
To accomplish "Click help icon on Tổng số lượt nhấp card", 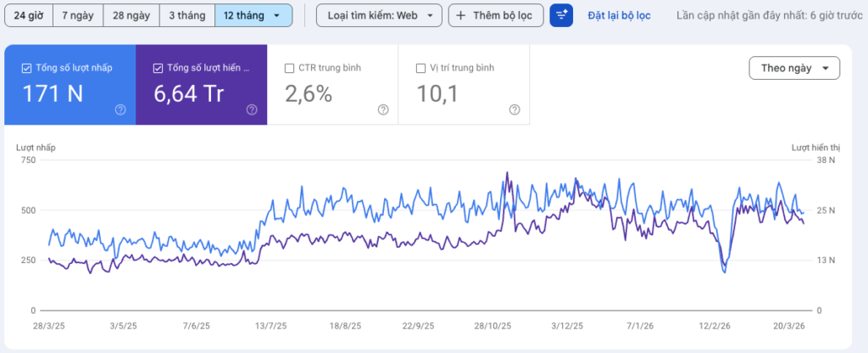I will [x=120, y=109].
